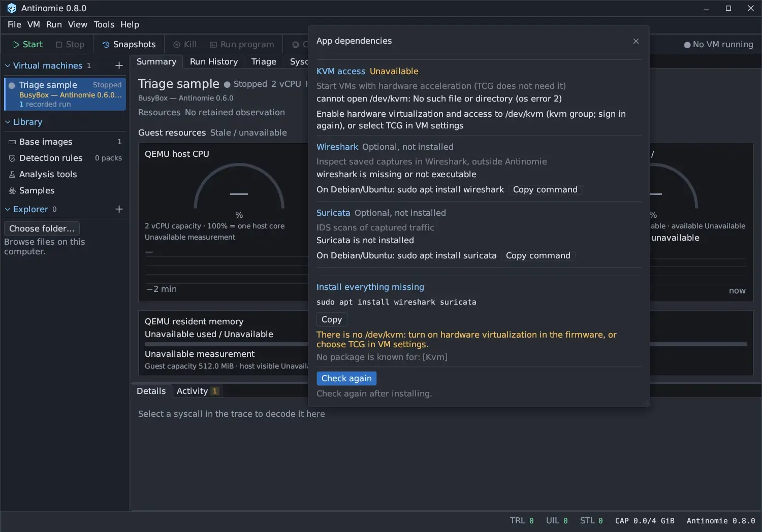The image size is (762, 532).
Task: Switch to the Summary tab
Action: (x=156, y=61)
